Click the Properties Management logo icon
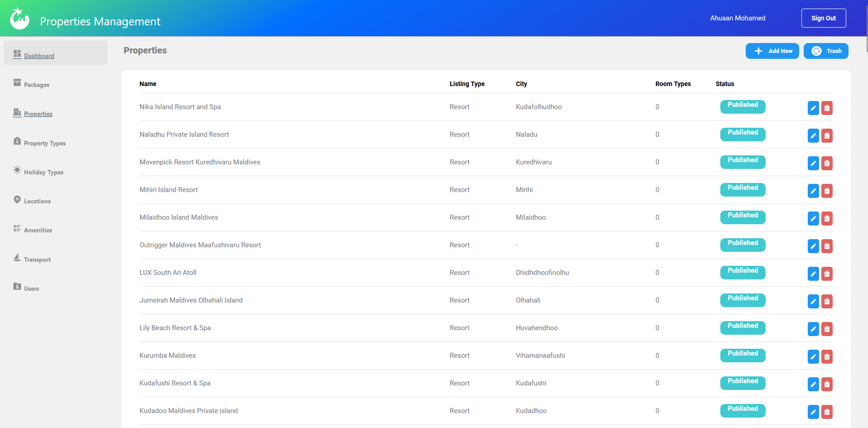868x428 pixels. coord(19,19)
